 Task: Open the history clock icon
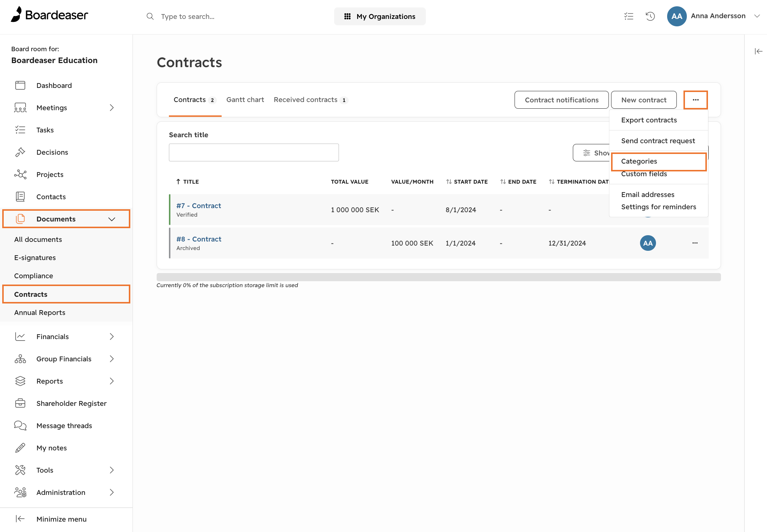pos(650,16)
